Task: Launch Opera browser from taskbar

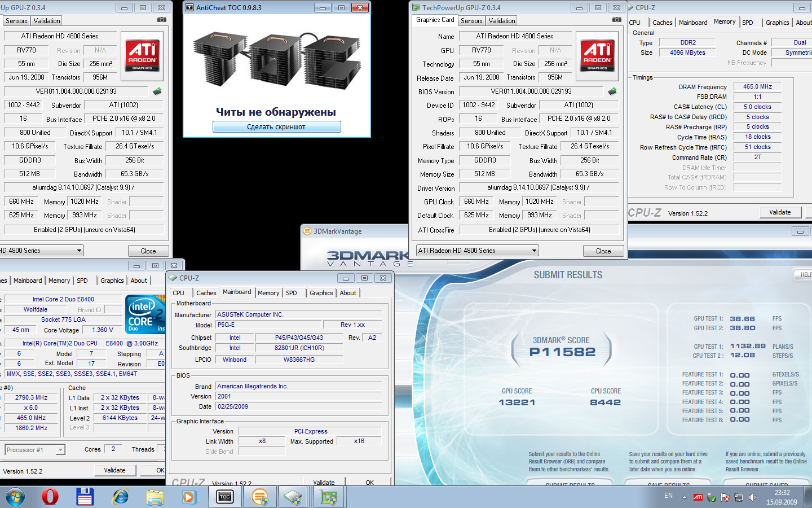Action: (50, 497)
